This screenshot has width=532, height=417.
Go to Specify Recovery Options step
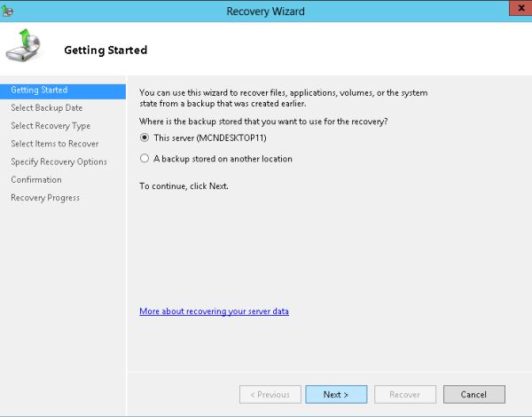pos(59,161)
